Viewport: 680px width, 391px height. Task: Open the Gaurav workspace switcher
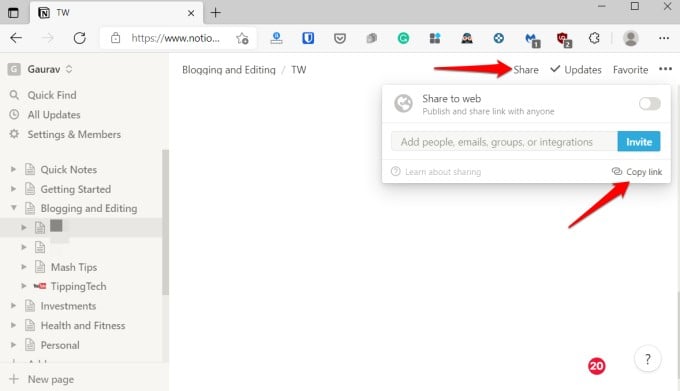[x=49, y=69]
